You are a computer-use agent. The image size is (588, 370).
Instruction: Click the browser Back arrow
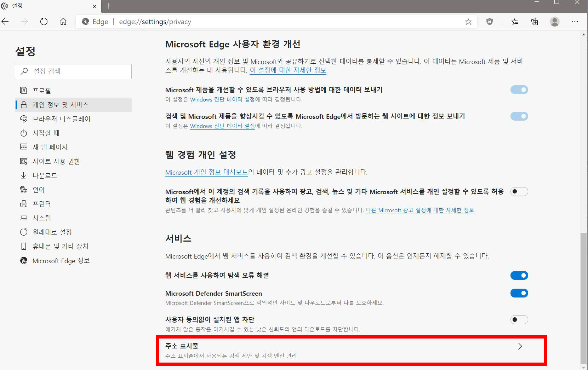(5, 22)
